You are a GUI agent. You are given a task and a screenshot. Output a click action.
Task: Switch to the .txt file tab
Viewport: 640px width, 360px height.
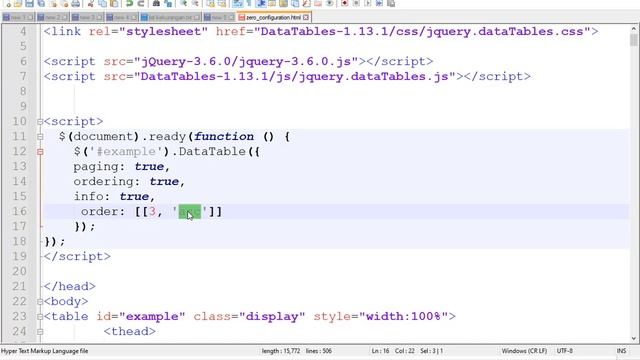[170, 18]
